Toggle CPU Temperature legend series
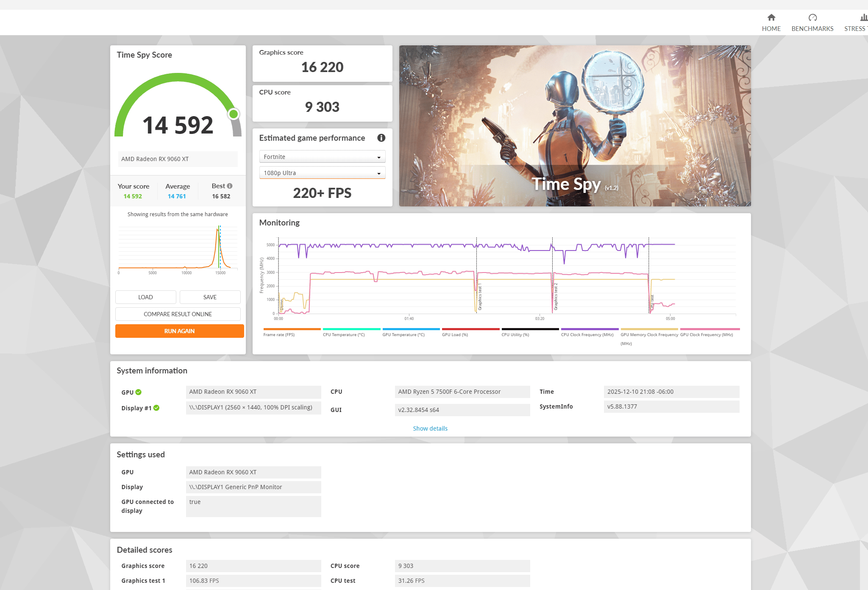This screenshot has width=868, height=590. 343,334
